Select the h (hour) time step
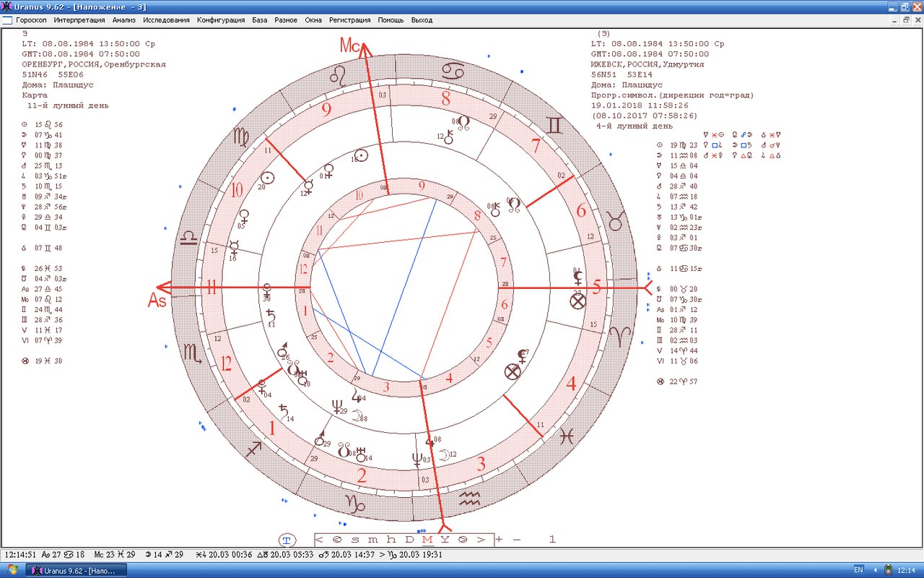The image size is (924, 578). click(x=391, y=540)
